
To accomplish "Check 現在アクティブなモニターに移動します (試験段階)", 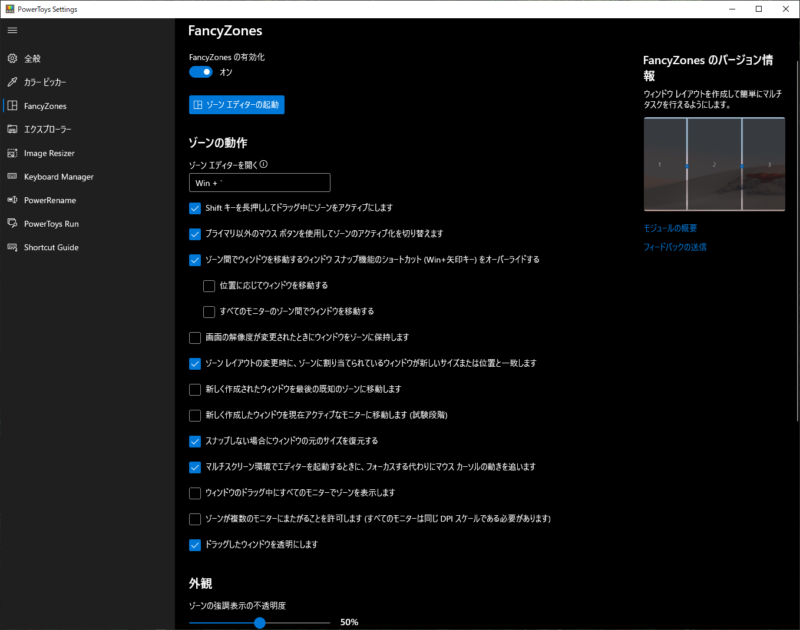I will coord(195,415).
